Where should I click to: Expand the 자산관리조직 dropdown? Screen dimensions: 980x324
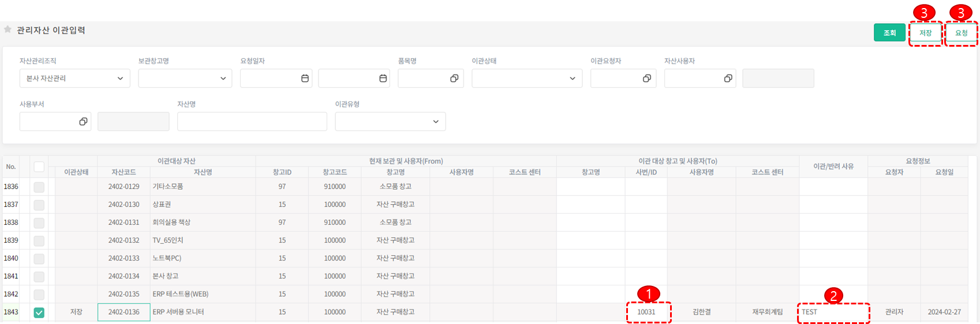tap(74, 78)
